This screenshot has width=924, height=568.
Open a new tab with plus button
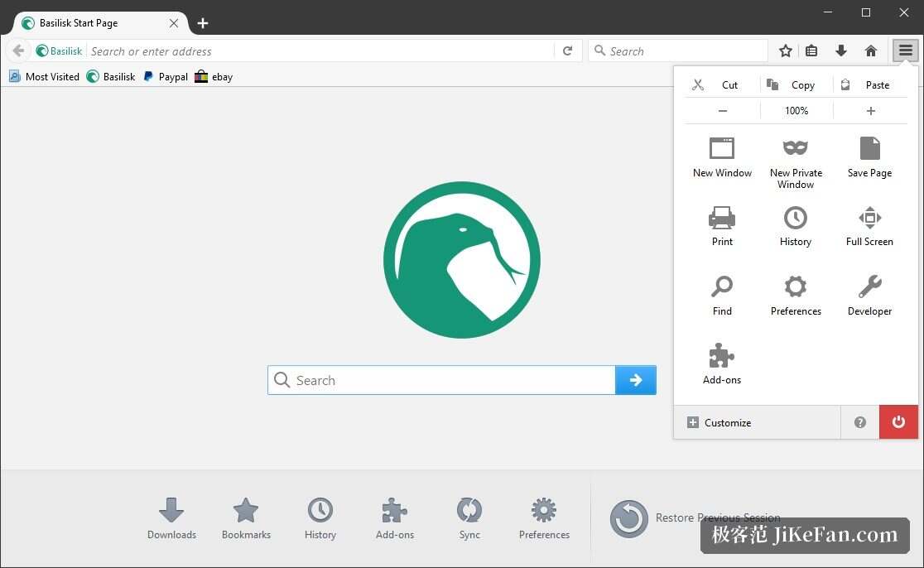pyautogui.click(x=203, y=23)
